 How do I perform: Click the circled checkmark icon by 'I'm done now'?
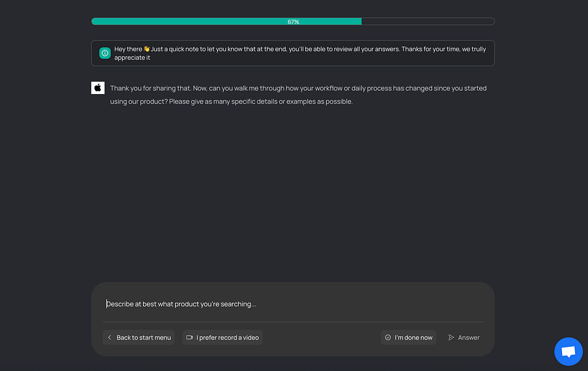pos(388,338)
